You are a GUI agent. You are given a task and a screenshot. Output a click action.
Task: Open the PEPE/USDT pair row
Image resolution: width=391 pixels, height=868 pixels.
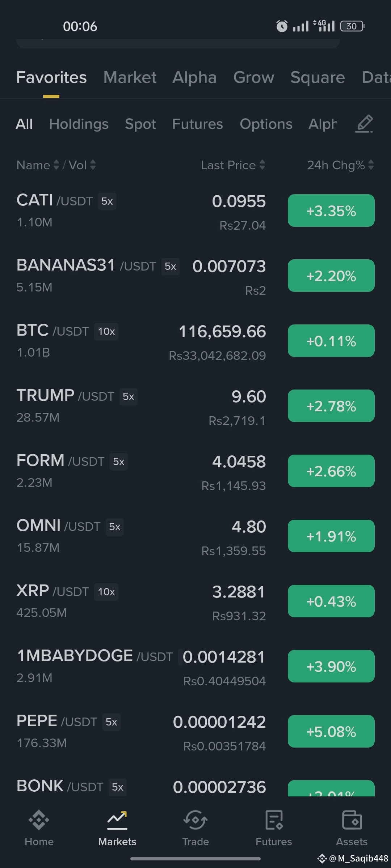click(x=195, y=731)
